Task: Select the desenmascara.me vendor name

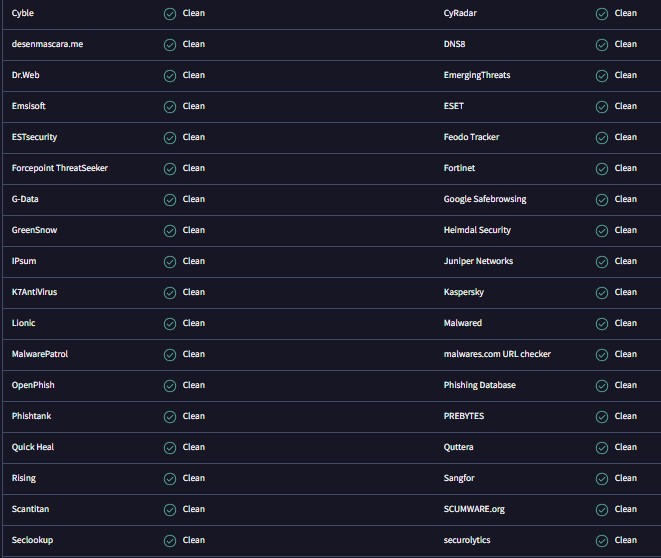Action: coord(48,44)
